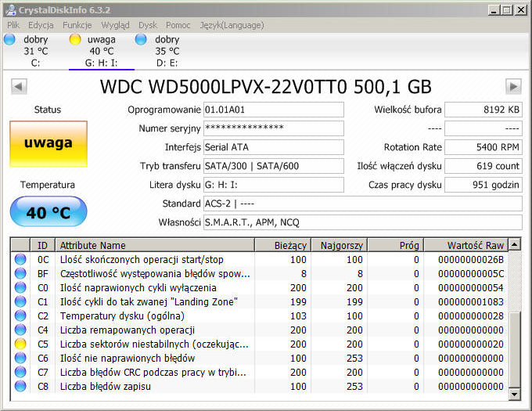
Task: Click the Próg column header
Action: click(x=395, y=245)
